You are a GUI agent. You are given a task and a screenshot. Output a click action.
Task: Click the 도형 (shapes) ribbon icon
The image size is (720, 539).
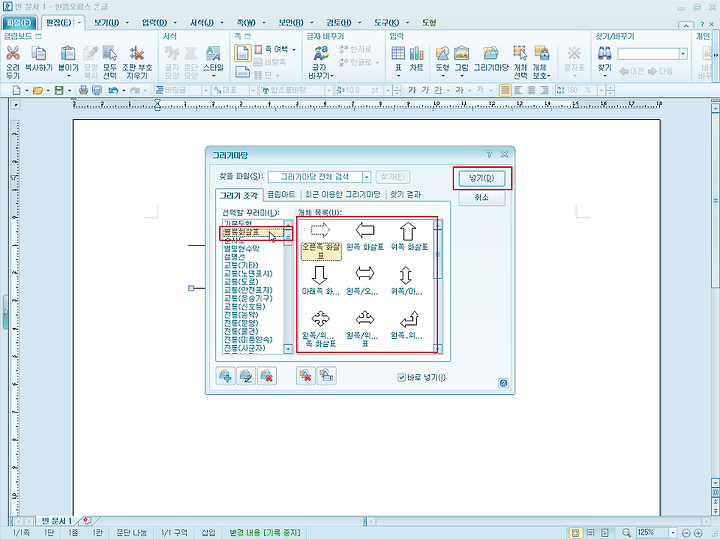click(x=442, y=53)
